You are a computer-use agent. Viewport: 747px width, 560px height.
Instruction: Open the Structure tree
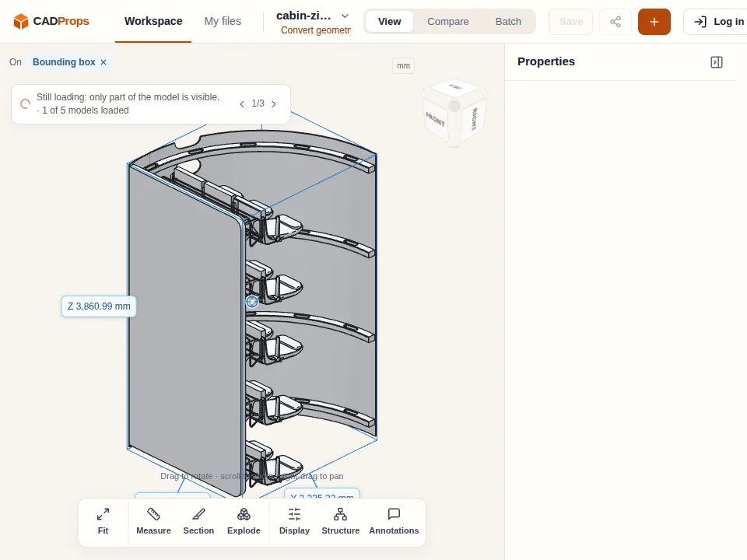point(341,521)
